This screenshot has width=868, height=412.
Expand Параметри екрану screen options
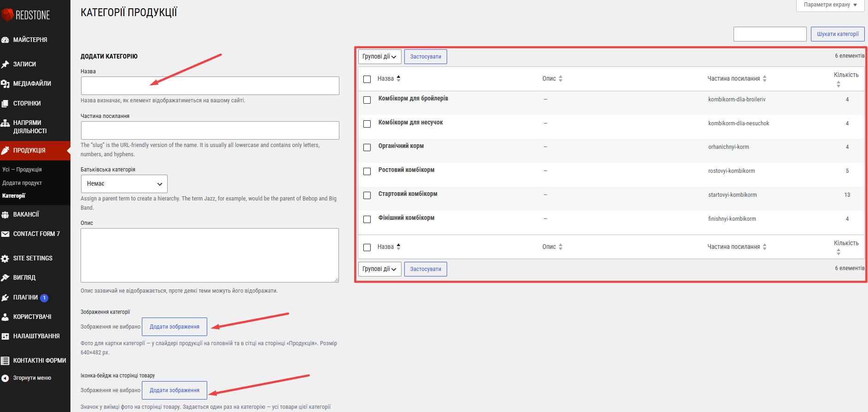pyautogui.click(x=830, y=5)
